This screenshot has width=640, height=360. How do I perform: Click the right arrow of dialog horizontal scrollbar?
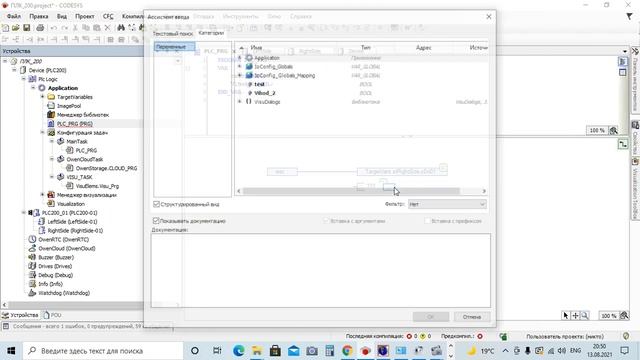484,191
